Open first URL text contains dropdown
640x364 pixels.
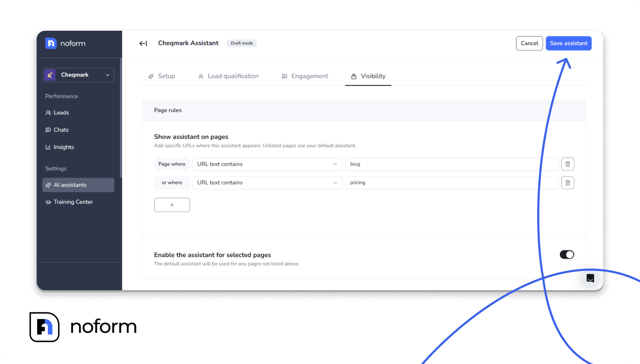click(267, 164)
